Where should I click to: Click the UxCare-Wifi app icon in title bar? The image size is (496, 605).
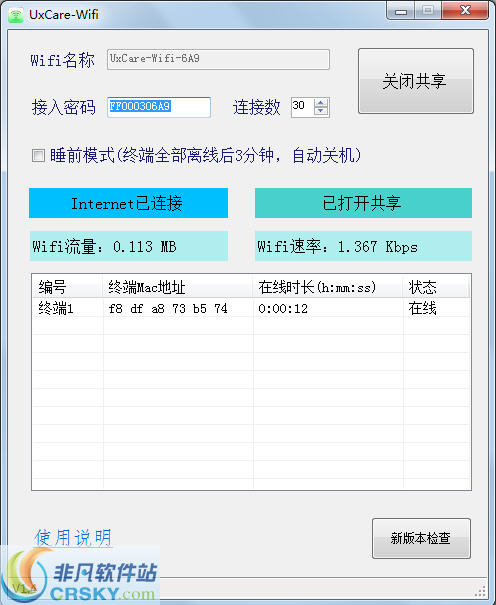16,15
